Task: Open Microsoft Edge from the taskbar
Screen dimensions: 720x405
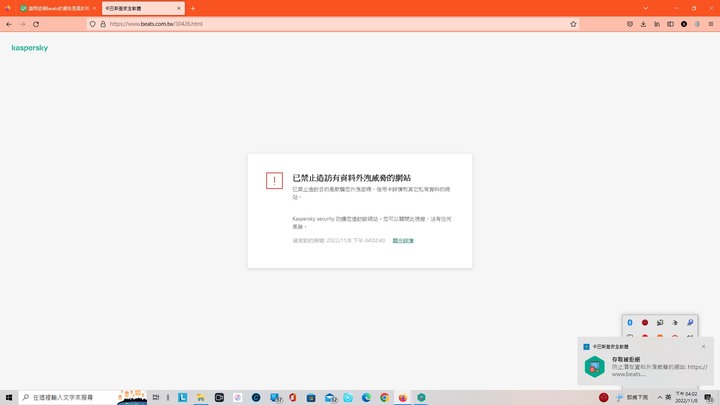Action: coord(366,397)
